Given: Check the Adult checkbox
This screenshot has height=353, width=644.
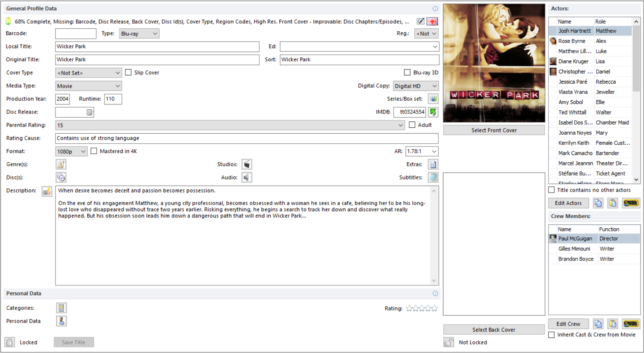Looking at the screenshot, I should (x=412, y=125).
